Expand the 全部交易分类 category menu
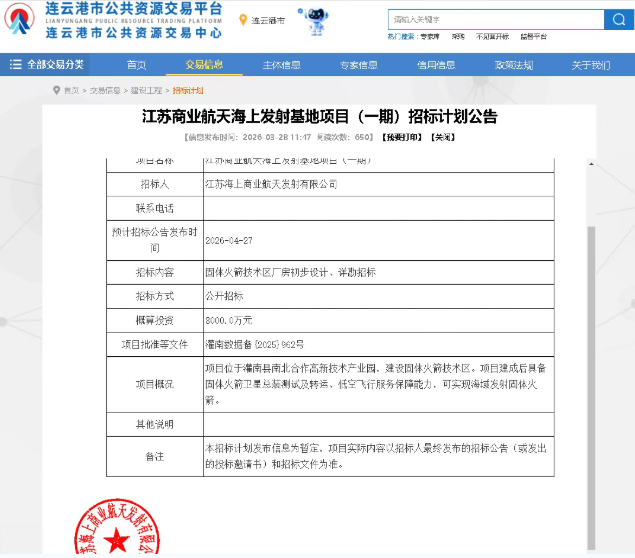Image resolution: width=635 pixels, height=558 pixels. coord(45,64)
